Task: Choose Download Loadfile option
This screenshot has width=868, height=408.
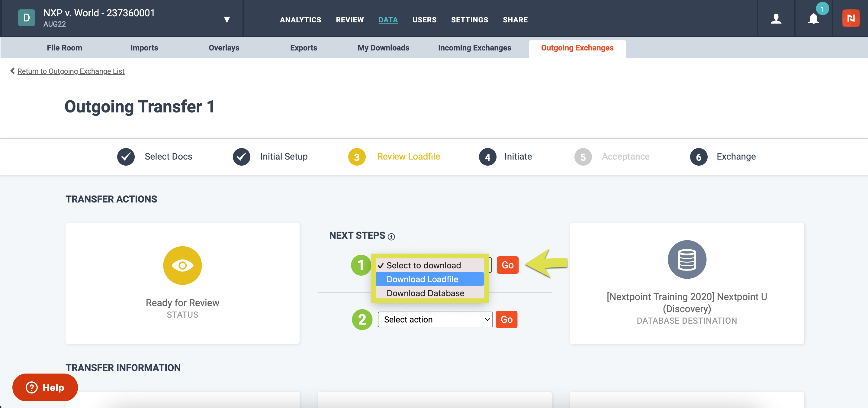Action: click(x=429, y=279)
